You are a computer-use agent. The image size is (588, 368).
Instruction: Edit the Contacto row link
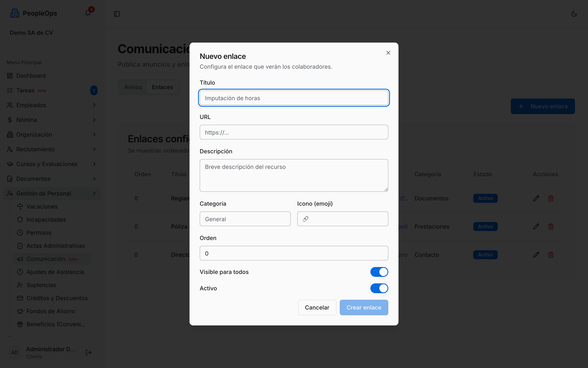pyautogui.click(x=536, y=255)
